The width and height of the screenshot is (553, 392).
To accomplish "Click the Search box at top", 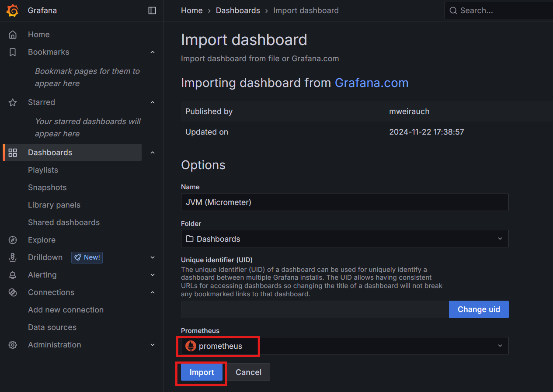I will pos(499,10).
